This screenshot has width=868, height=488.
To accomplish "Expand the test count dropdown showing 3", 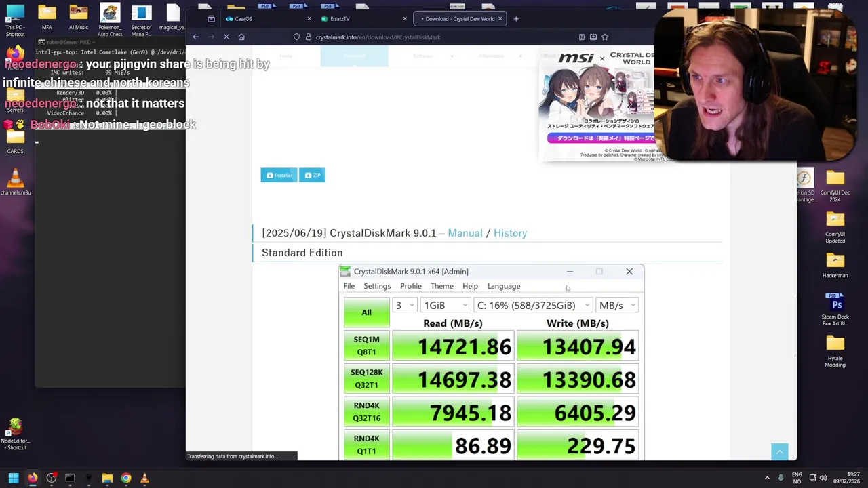I will (406, 306).
